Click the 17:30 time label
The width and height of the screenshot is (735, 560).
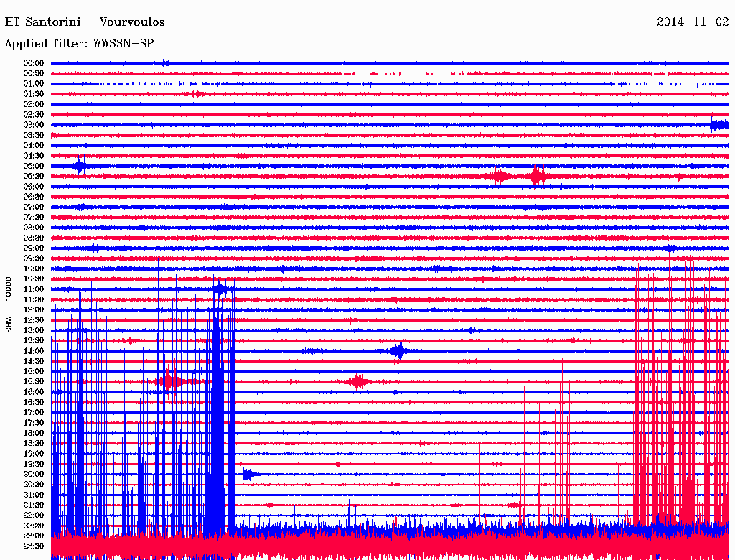34,423
